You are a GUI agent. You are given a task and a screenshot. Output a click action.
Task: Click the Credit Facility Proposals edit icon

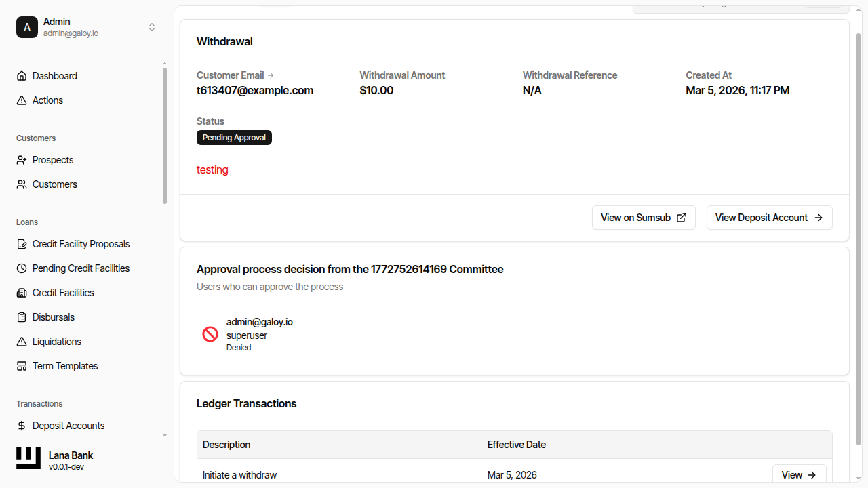click(x=22, y=244)
